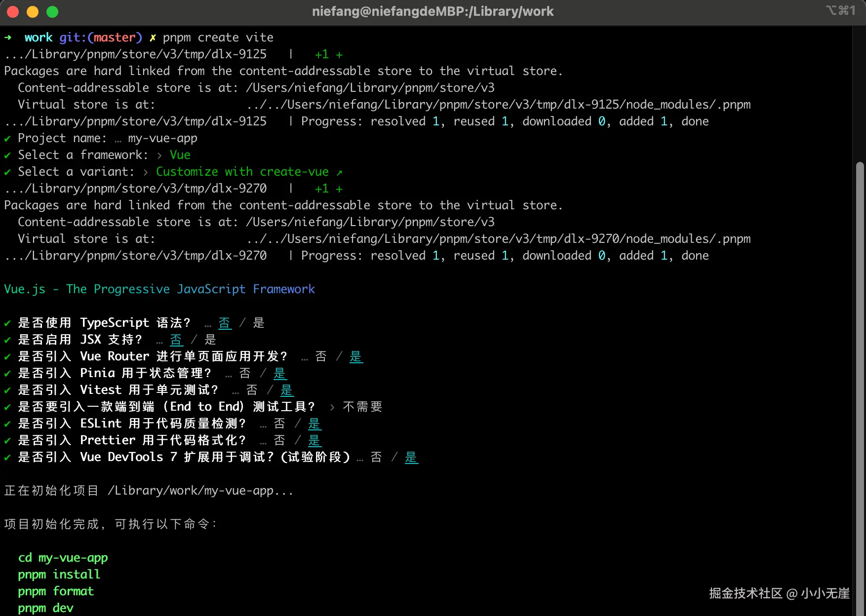The image size is (866, 616).
Task: Click the "是否使用 TypeScript 语法？" question text
Action: (104, 323)
